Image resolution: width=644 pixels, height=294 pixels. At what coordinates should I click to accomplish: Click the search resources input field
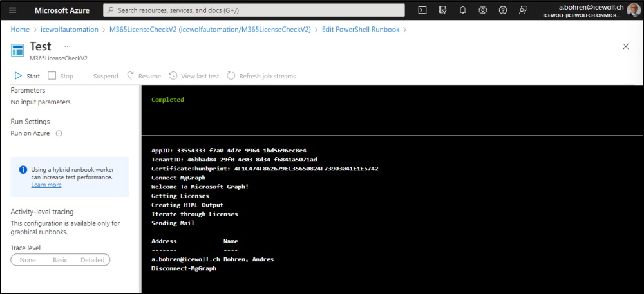(x=254, y=10)
